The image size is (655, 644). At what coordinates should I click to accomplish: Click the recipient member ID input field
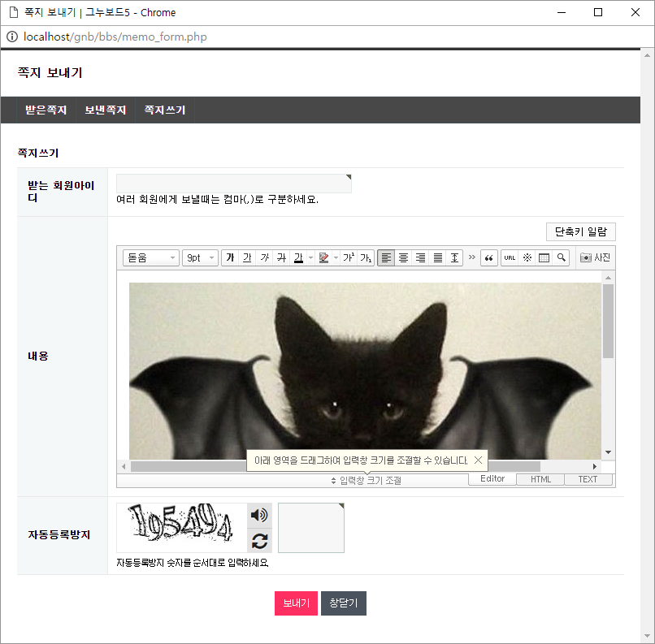click(x=233, y=184)
